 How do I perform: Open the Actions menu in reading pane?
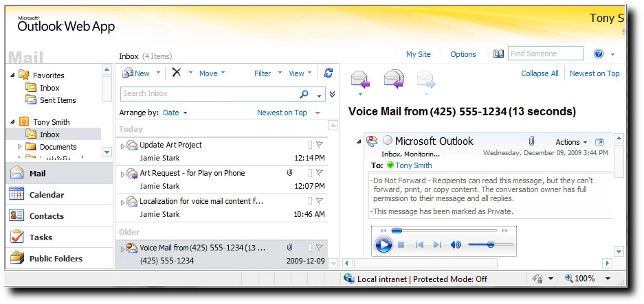coord(571,142)
